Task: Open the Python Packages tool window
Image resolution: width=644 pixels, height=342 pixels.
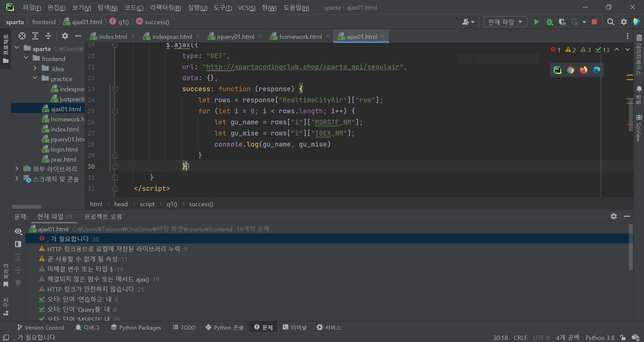Action: coord(136,328)
